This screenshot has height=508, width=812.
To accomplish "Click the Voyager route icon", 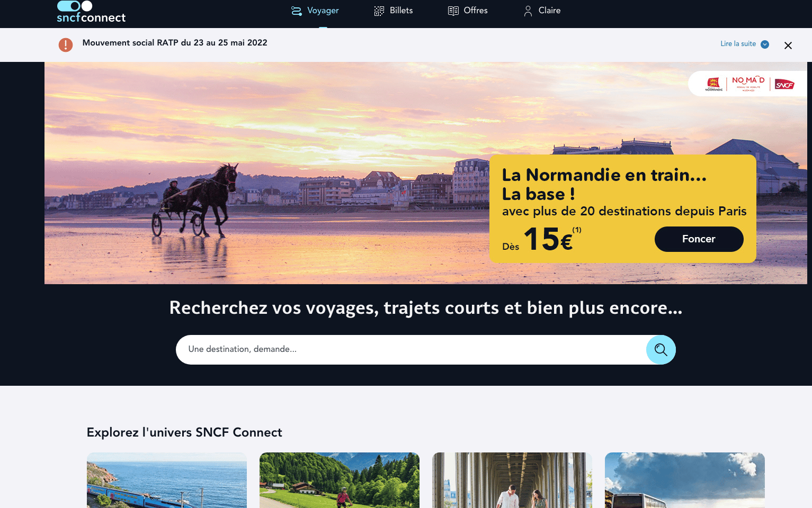I will [x=297, y=11].
